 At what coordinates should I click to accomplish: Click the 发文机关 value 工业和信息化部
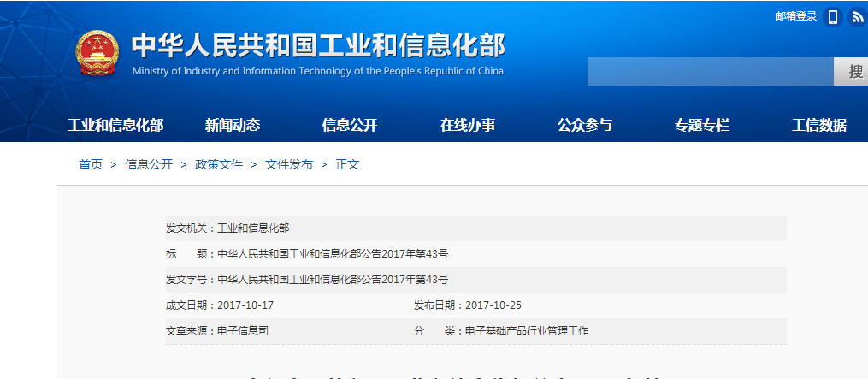(x=253, y=228)
